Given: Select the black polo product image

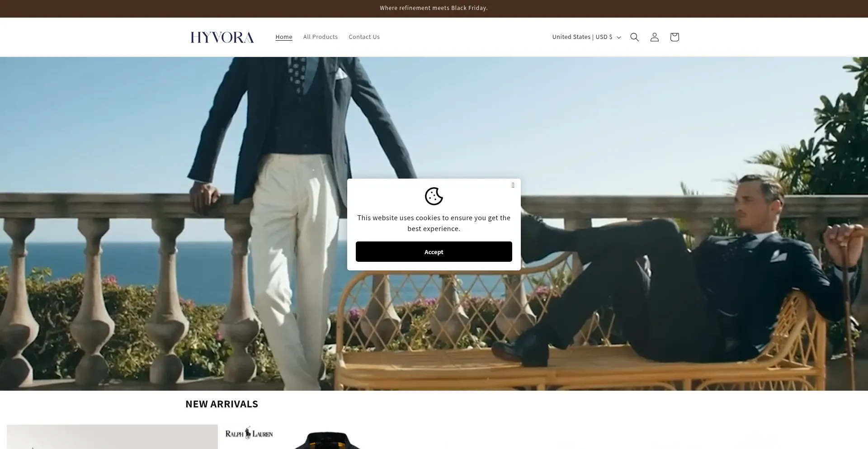Looking at the screenshot, I should click(x=327, y=440).
